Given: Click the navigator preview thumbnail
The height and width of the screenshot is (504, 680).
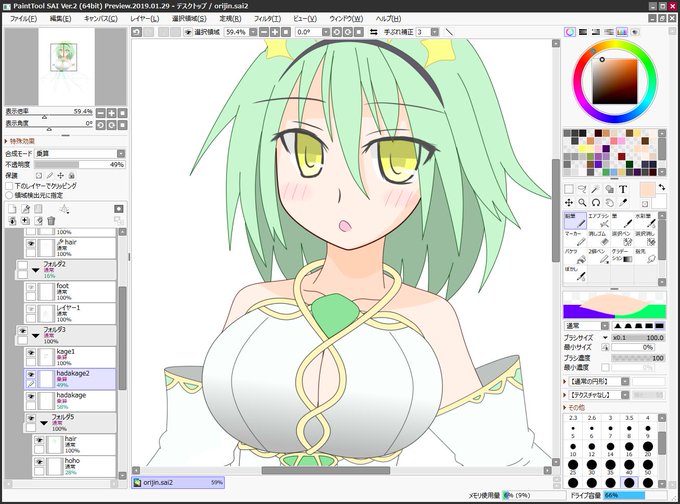Looking at the screenshot, I should tap(66, 67).
